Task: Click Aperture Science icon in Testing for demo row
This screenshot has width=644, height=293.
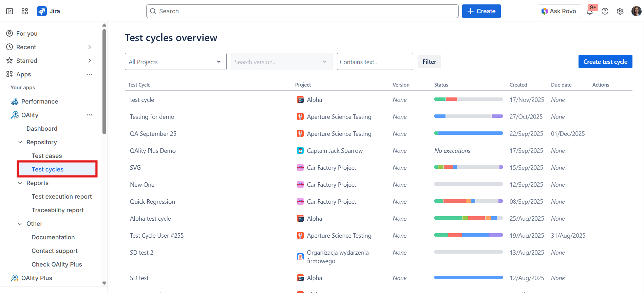Action: click(x=300, y=116)
